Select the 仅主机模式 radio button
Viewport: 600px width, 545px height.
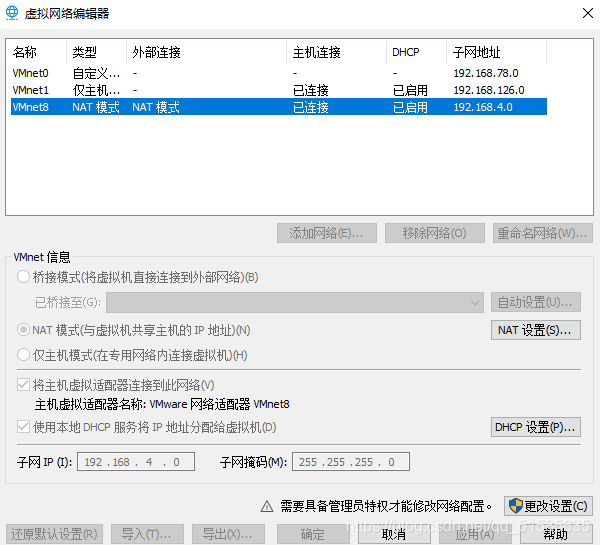click(23, 355)
